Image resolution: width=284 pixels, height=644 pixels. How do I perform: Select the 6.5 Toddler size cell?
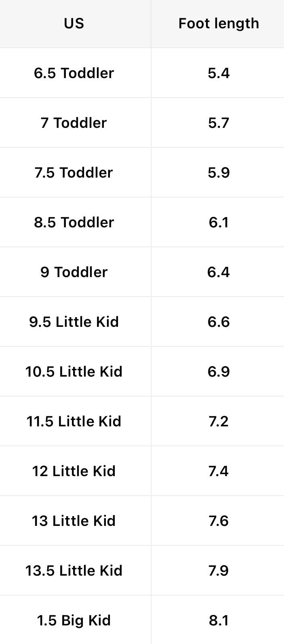(74, 73)
